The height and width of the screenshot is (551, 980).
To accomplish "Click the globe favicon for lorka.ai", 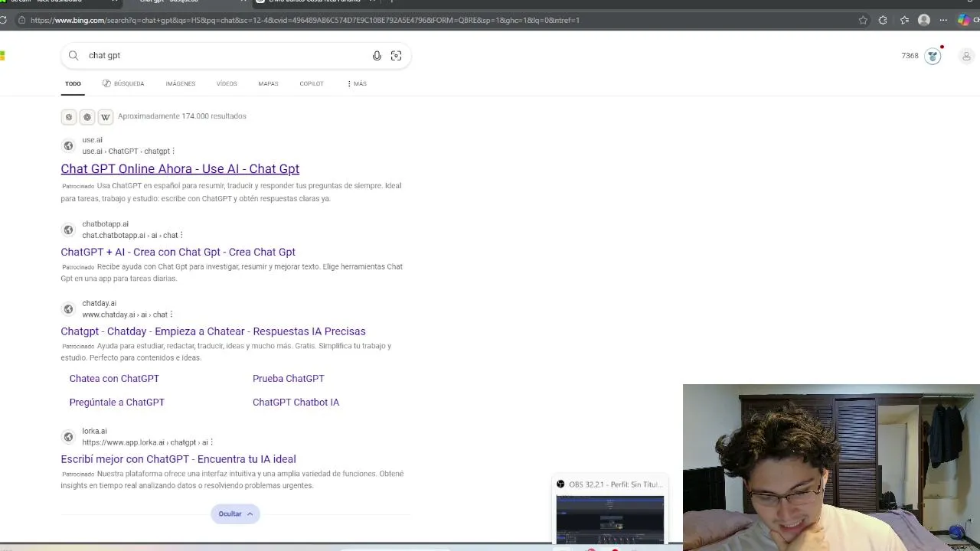I will click(68, 436).
